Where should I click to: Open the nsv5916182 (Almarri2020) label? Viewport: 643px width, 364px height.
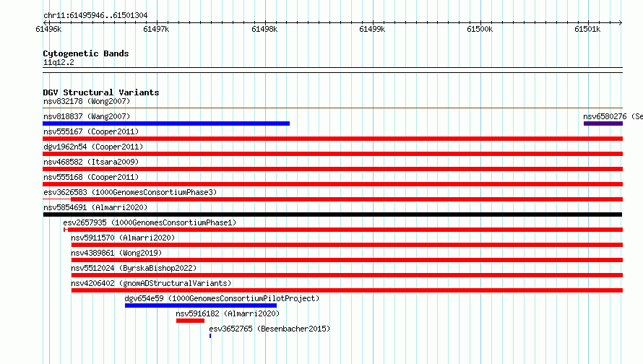coord(228,313)
